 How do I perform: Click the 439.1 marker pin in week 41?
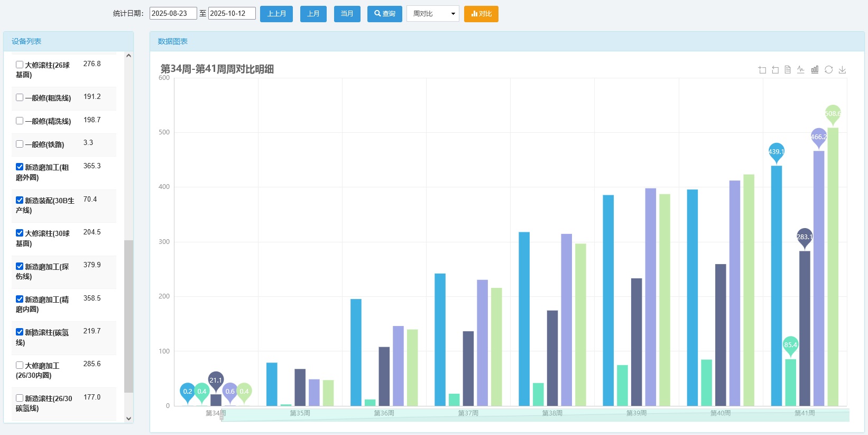coord(776,152)
